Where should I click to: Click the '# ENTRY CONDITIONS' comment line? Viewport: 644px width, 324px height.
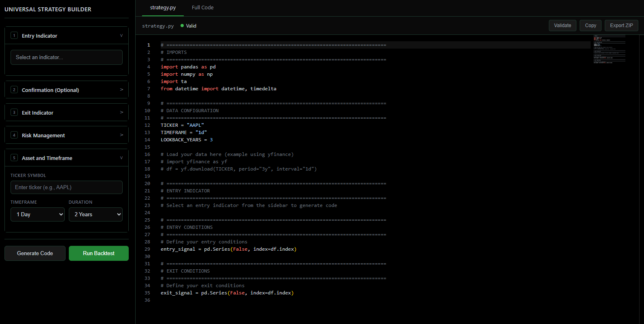187,227
